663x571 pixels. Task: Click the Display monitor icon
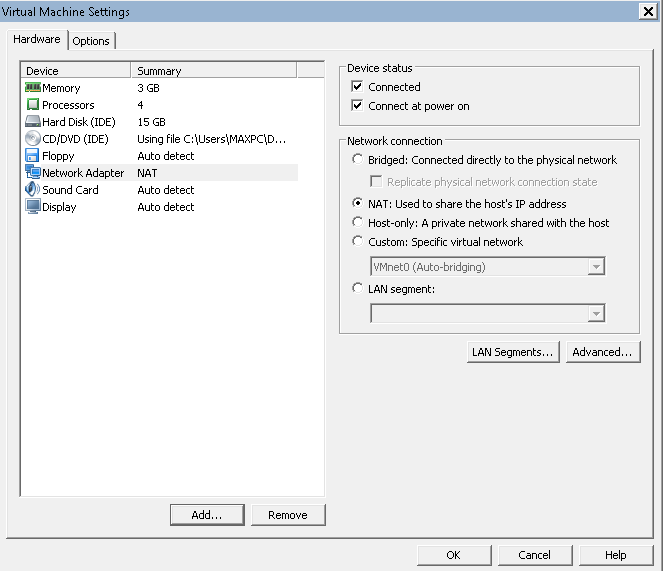(x=32, y=207)
